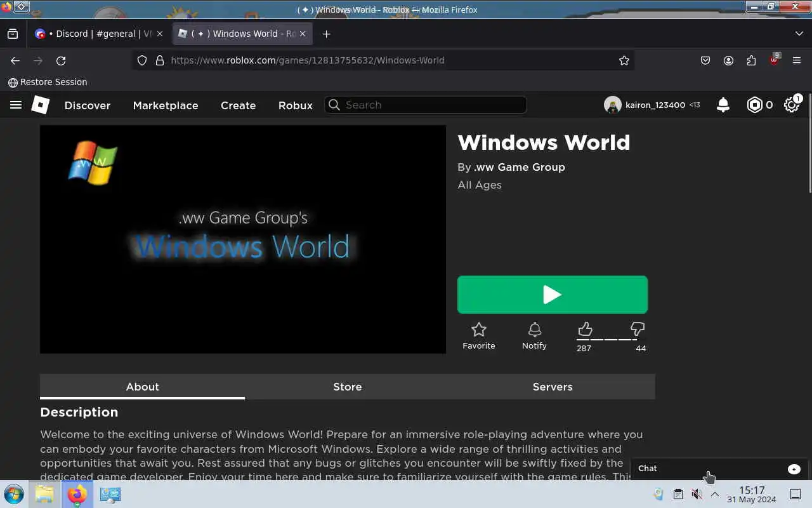The width and height of the screenshot is (812, 508).
Task: Open the Chat panel header
Action: click(x=719, y=469)
